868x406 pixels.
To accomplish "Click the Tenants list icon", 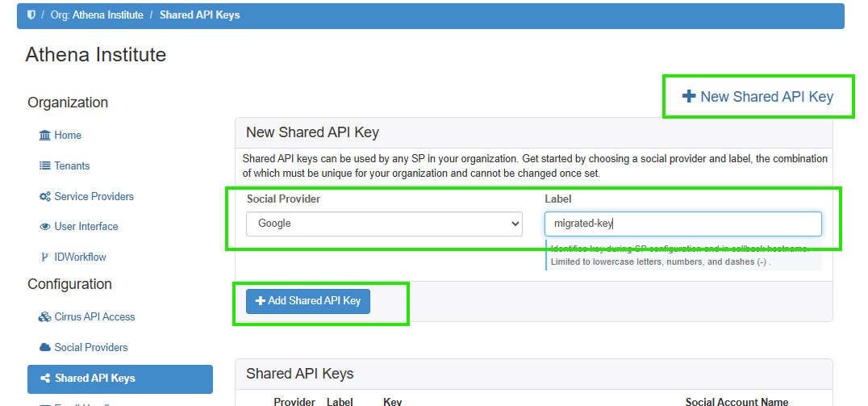I will click(45, 166).
